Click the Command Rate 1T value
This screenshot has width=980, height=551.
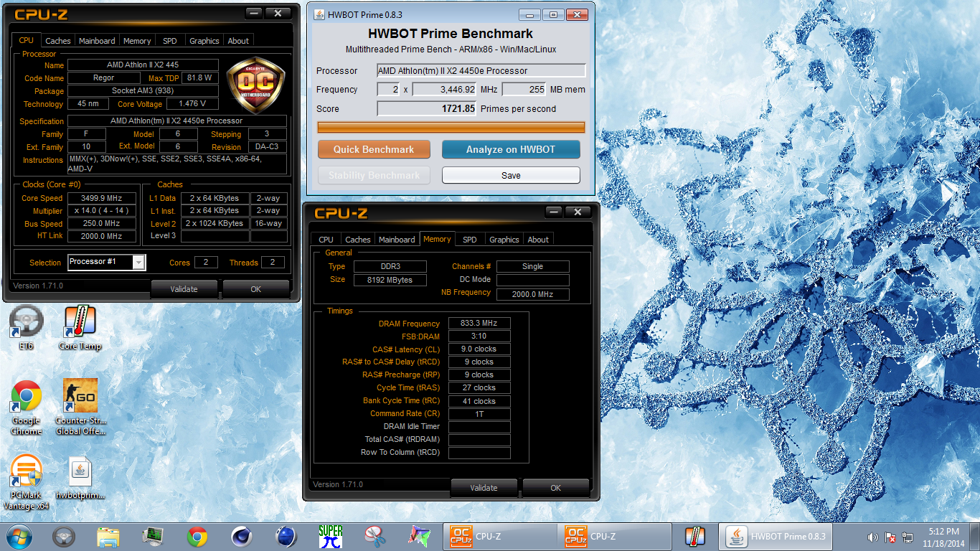(479, 414)
